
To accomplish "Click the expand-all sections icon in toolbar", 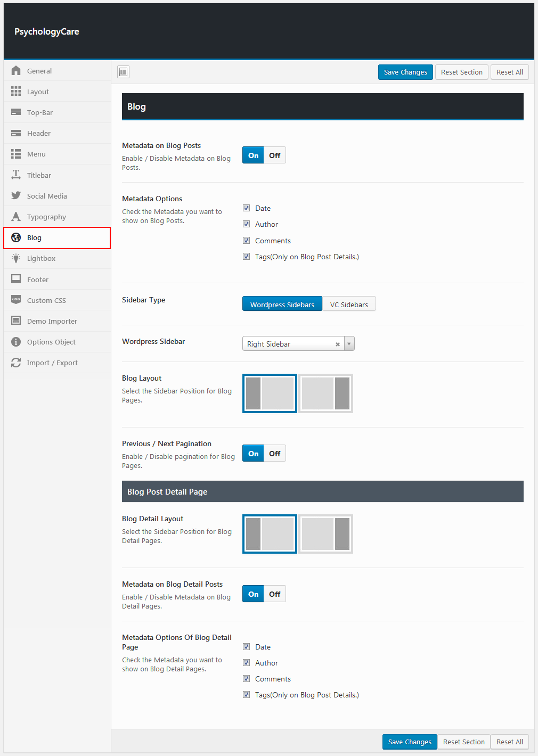I will pyautogui.click(x=124, y=72).
